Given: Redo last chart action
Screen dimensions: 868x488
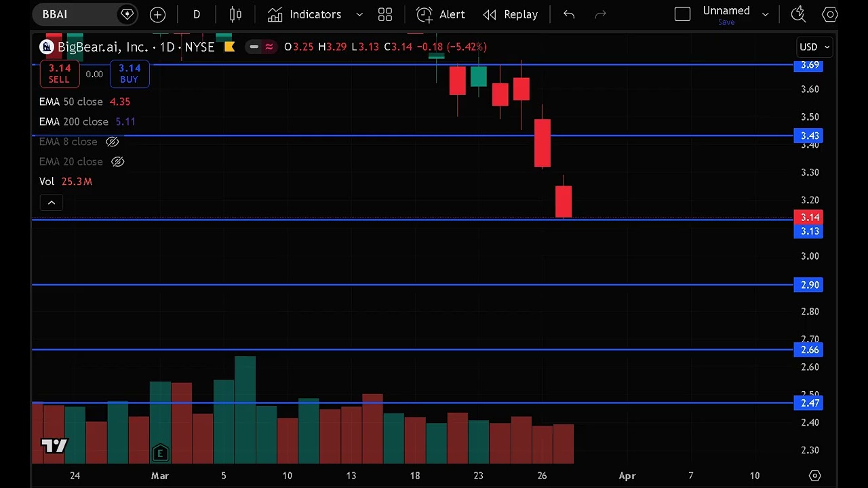Looking at the screenshot, I should coord(600,14).
